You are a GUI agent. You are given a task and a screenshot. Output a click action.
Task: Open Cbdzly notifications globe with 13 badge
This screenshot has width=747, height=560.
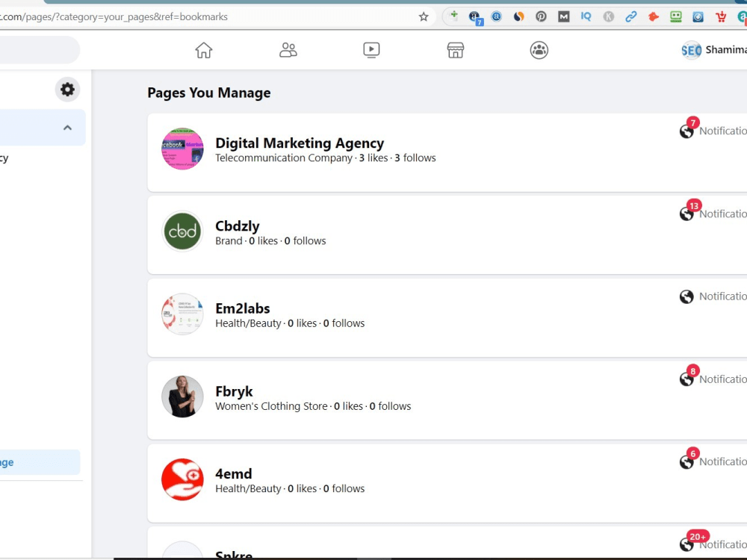tap(686, 214)
